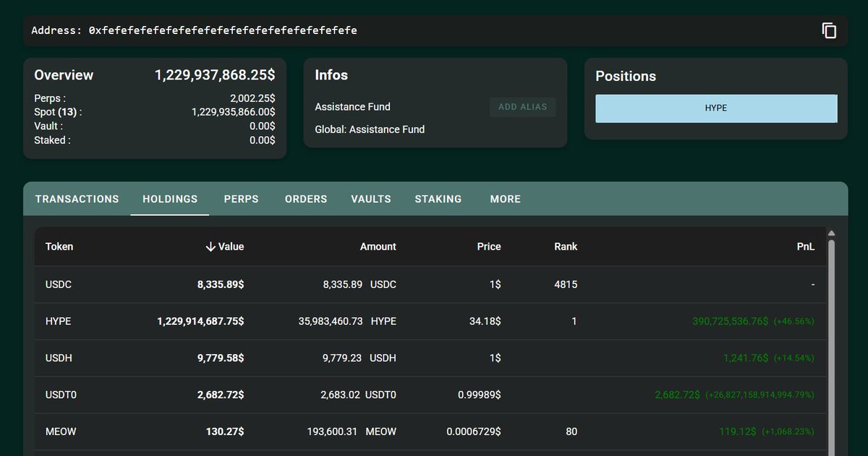Click the scrollbar up arrow in holdings table

tap(831, 233)
